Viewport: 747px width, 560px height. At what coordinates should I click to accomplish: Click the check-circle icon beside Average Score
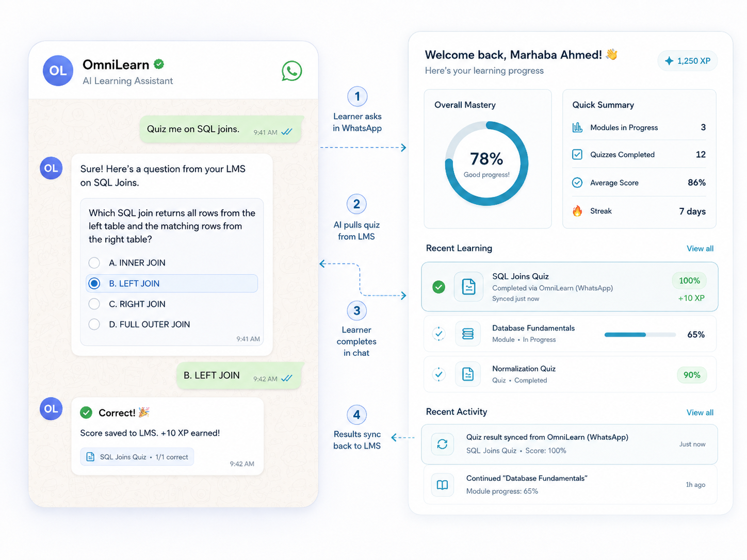coord(577,183)
